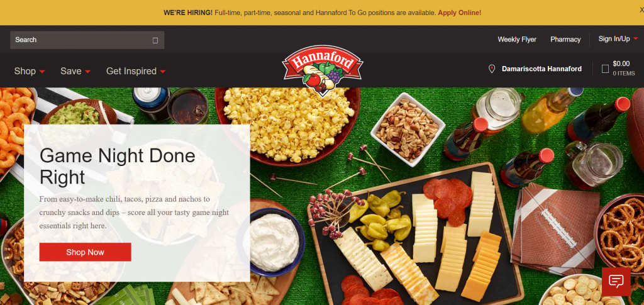The width and height of the screenshot is (644, 305).
Task: Expand the Shop dropdown menu
Action: [x=30, y=71]
